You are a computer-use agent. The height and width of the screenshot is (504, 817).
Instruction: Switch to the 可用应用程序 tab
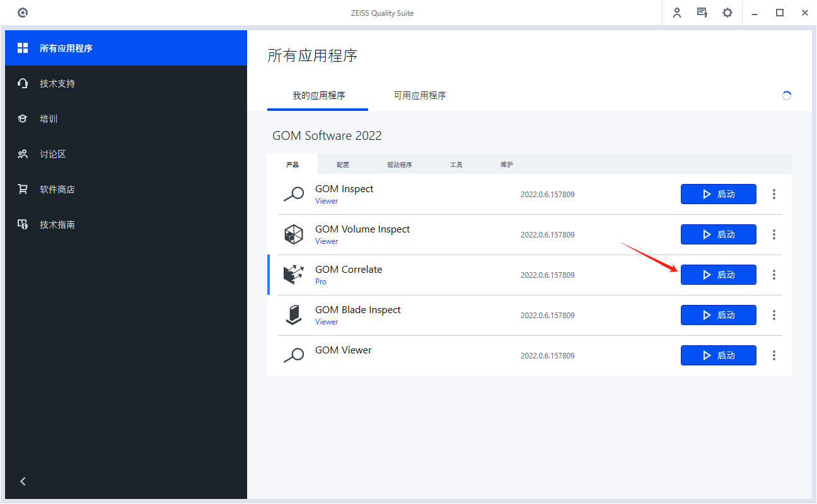[419, 95]
